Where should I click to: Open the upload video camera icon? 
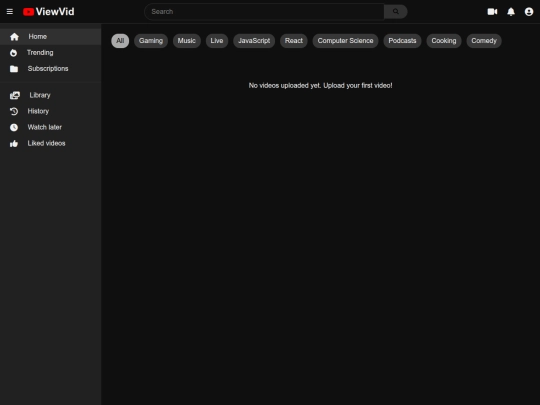[x=492, y=12]
